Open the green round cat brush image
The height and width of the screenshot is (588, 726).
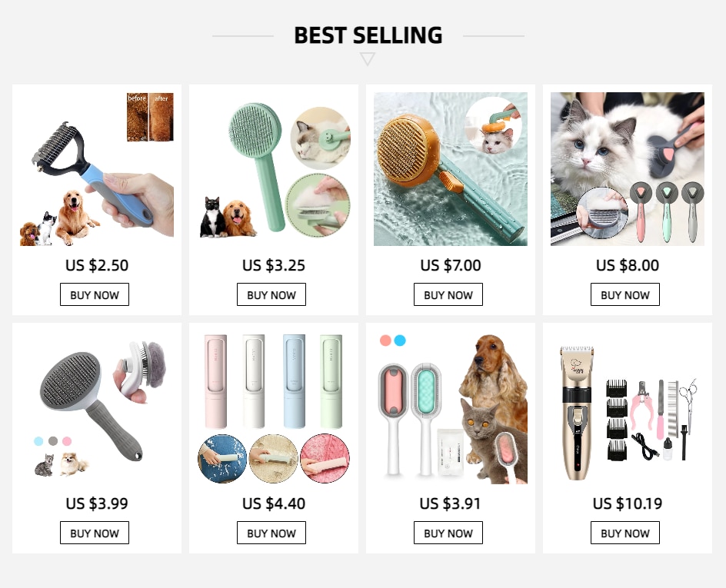point(274,169)
